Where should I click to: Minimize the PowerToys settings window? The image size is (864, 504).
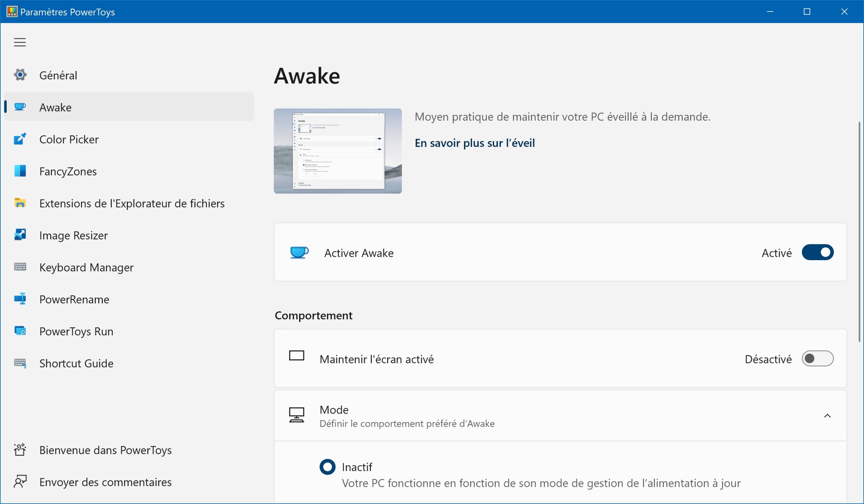[x=770, y=12]
